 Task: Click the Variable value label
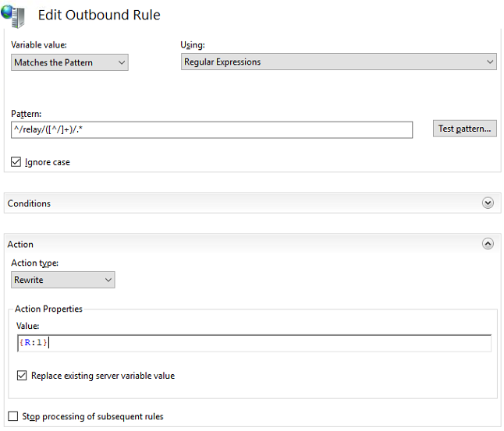[x=39, y=45]
